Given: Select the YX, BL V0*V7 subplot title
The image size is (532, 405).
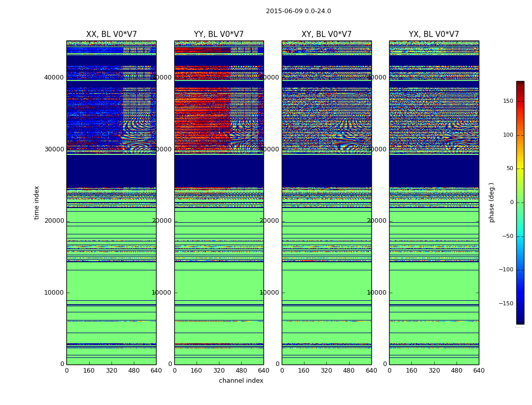Looking at the screenshot, I should click(434, 34).
